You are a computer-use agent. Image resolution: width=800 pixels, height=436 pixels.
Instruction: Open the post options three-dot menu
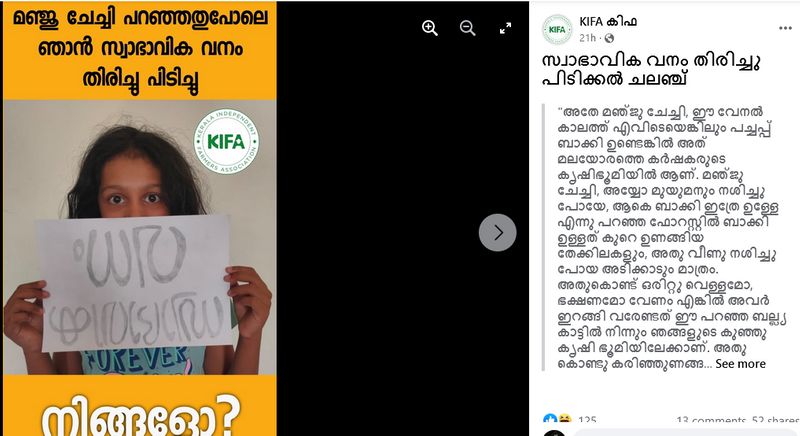click(x=785, y=28)
